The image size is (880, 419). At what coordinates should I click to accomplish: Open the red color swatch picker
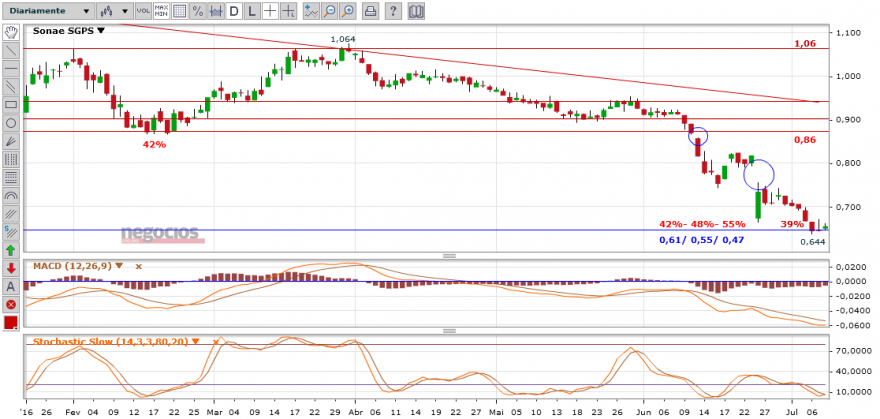[x=11, y=323]
